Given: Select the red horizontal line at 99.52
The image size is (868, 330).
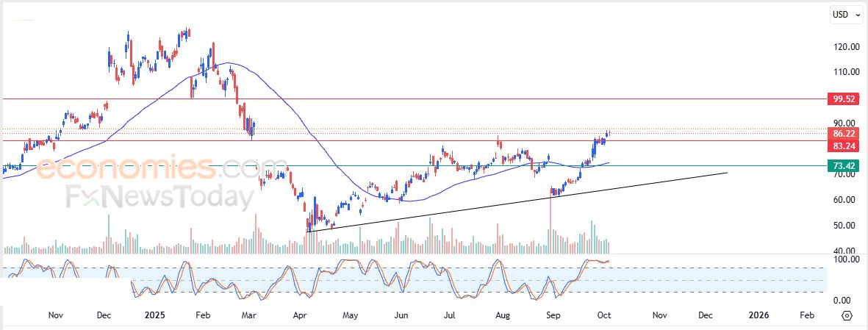Looking at the screenshot, I should (x=441, y=98).
